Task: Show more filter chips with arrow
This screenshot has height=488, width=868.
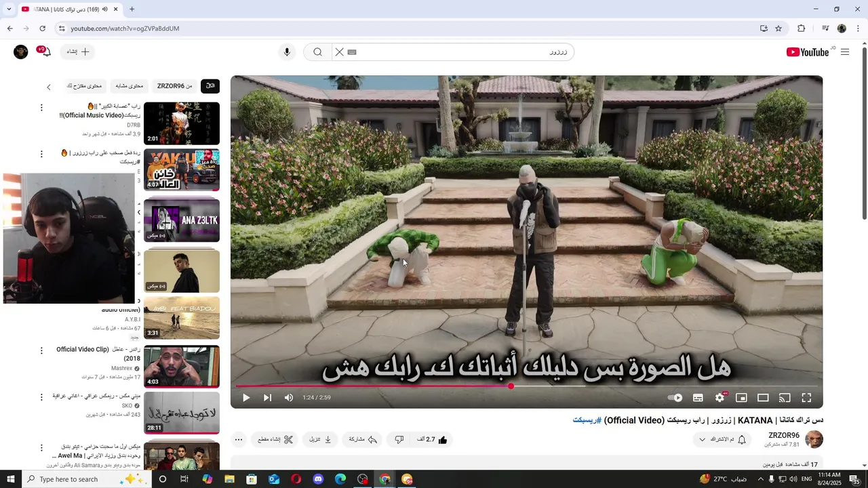Action: (x=49, y=87)
